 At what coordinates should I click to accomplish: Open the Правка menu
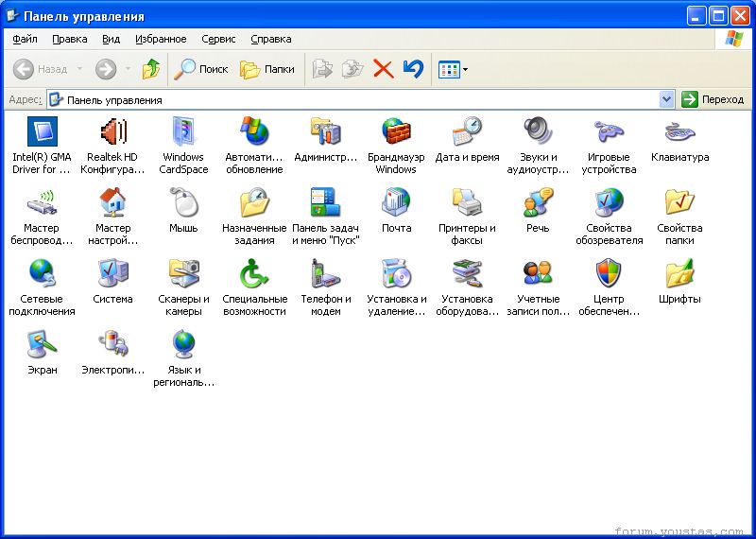point(69,39)
